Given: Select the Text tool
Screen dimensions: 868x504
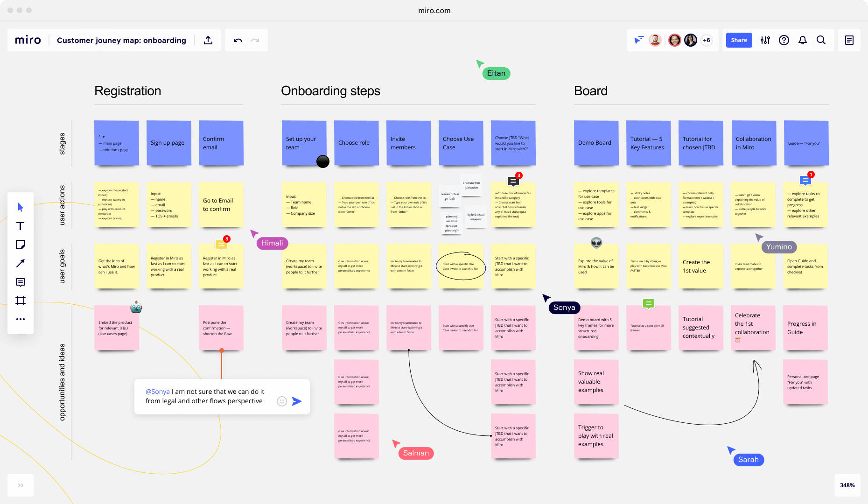Looking at the screenshot, I should point(21,226).
